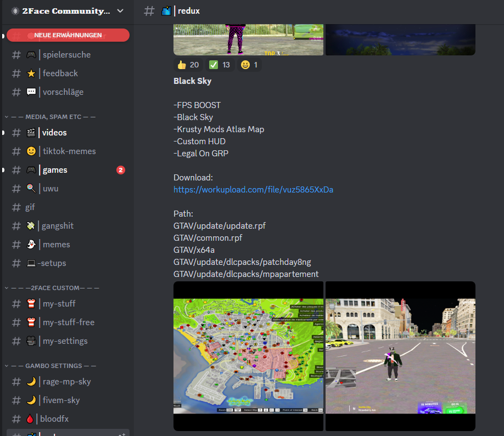Open the fivem-sky channel
Screen dimensions: 504x436
click(68, 400)
